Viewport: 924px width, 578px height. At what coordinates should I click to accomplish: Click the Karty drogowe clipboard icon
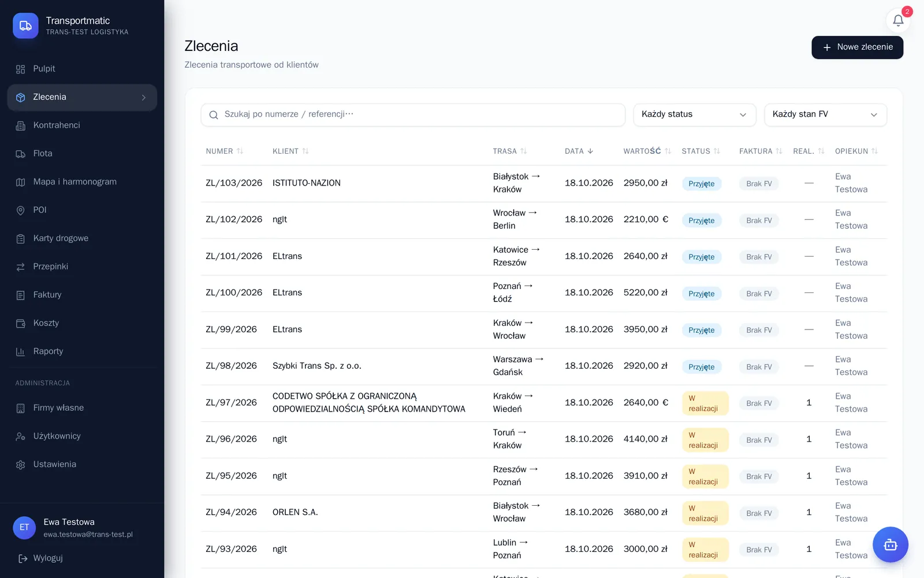tap(21, 239)
